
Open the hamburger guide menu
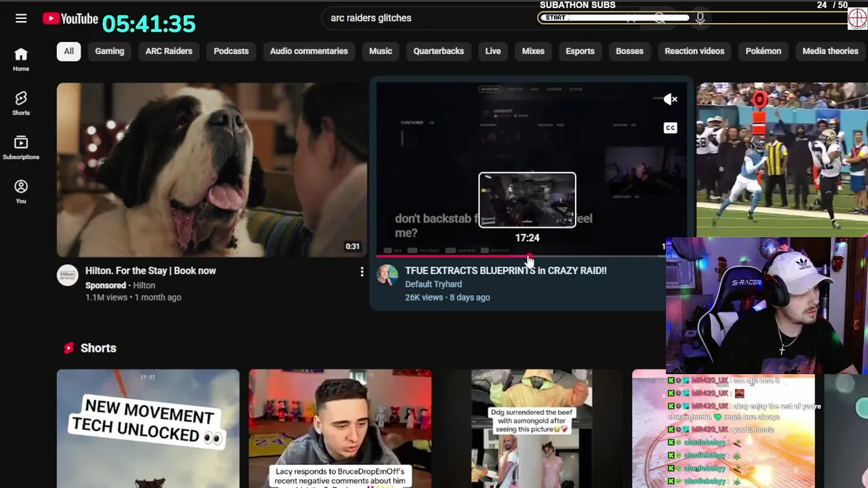(21, 18)
